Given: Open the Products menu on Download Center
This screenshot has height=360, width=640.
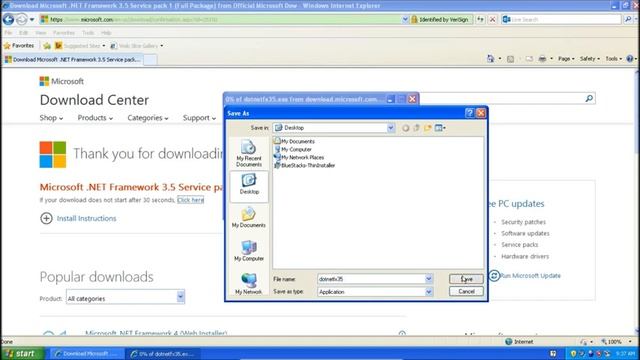Looking at the screenshot, I should click(x=95, y=118).
